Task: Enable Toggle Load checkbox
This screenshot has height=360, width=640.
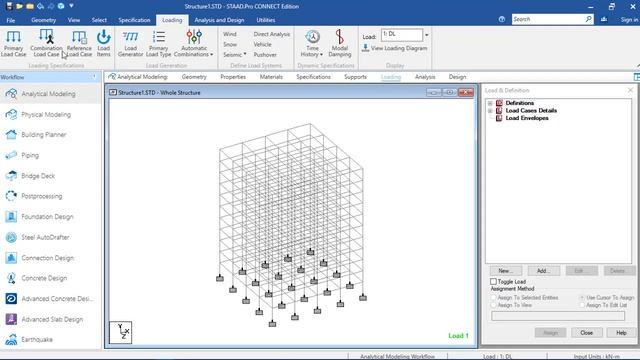Action: pyautogui.click(x=493, y=282)
